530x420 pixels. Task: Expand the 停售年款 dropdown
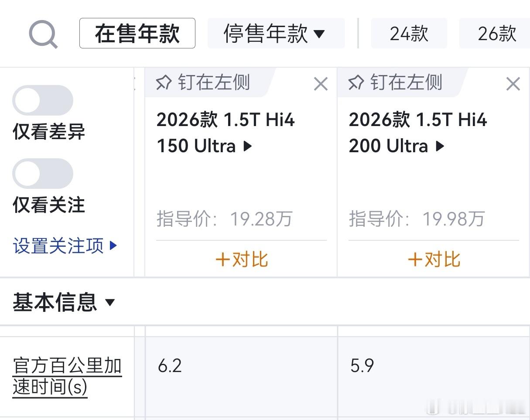(276, 33)
